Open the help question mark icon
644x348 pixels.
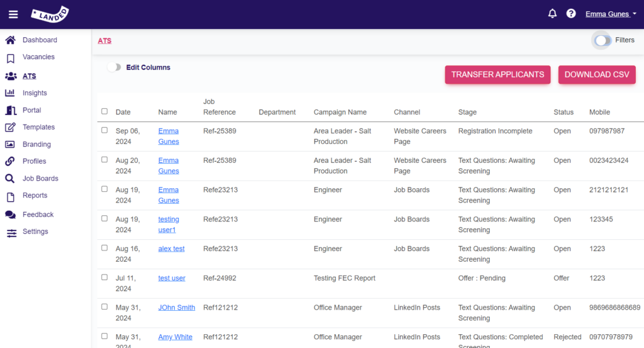(x=571, y=14)
